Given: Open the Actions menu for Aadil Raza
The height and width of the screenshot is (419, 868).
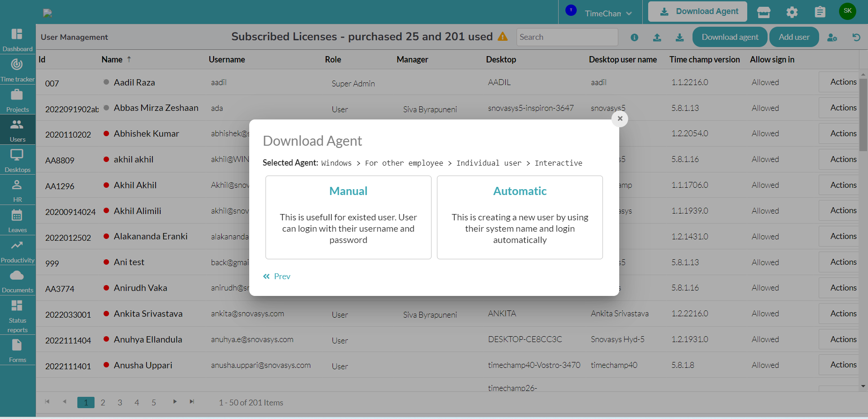Looking at the screenshot, I should point(840,82).
